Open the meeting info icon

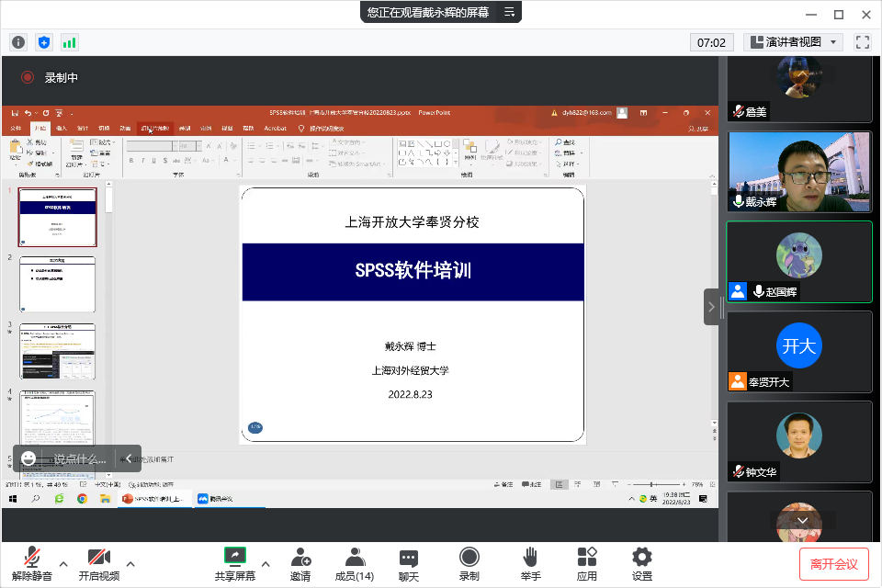point(18,42)
